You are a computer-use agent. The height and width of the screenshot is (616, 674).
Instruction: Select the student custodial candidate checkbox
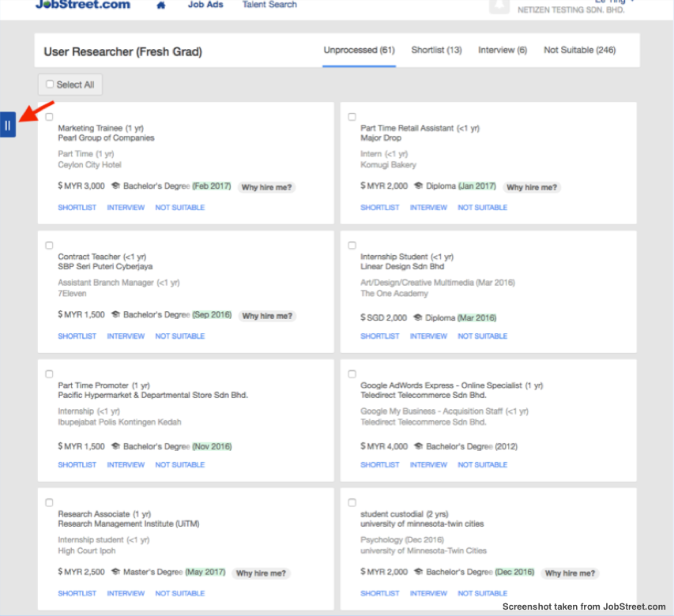[x=352, y=501]
